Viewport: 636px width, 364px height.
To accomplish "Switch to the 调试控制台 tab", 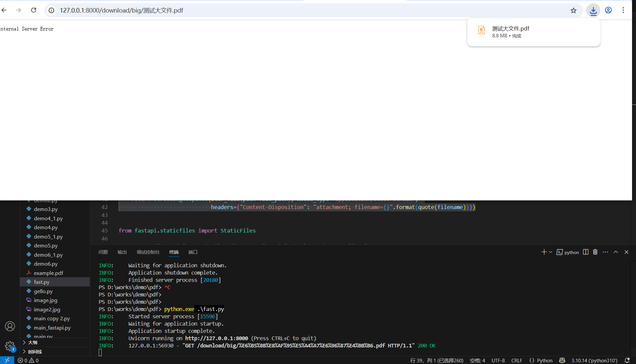I will [148, 252].
